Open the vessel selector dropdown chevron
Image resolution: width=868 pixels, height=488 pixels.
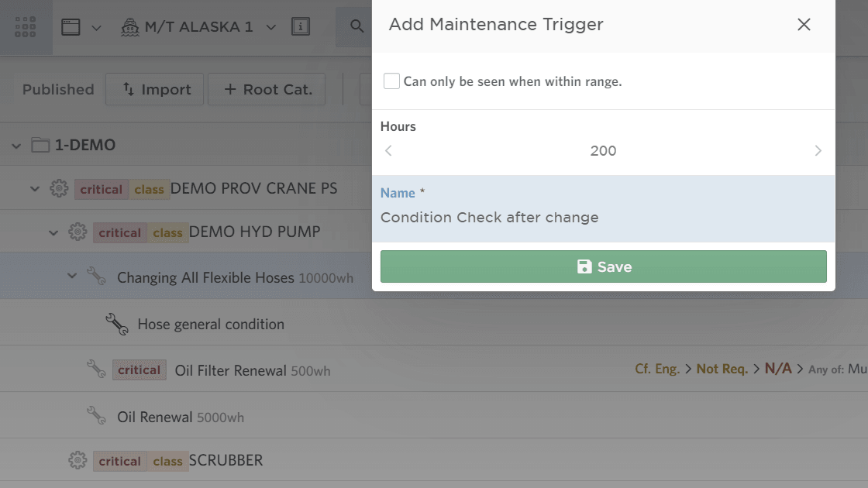point(270,26)
